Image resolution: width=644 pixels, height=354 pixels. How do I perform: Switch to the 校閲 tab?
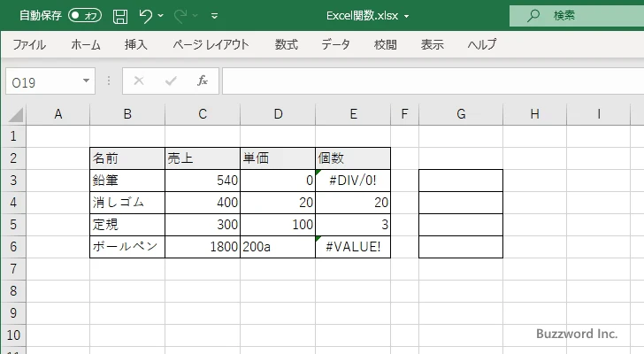386,44
